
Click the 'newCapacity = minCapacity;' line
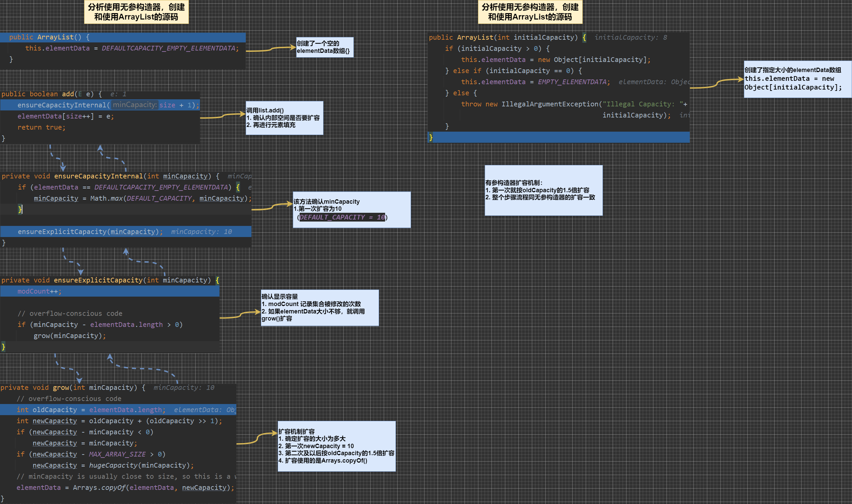tap(85, 443)
